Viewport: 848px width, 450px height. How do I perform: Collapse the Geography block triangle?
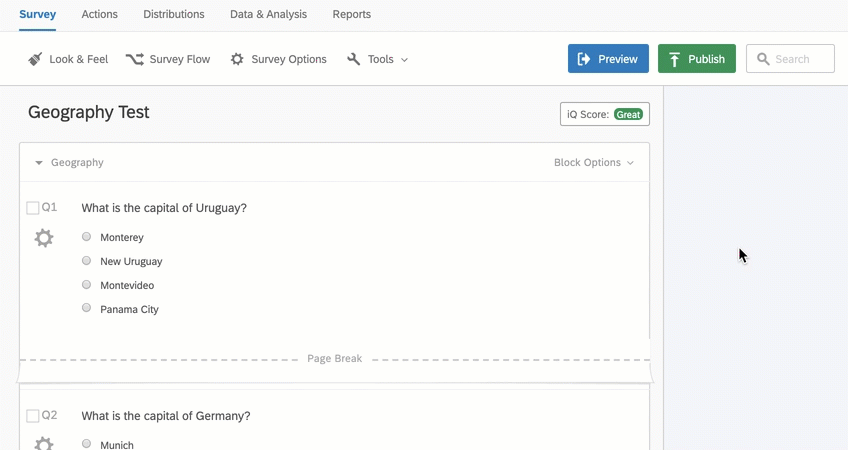coord(38,163)
